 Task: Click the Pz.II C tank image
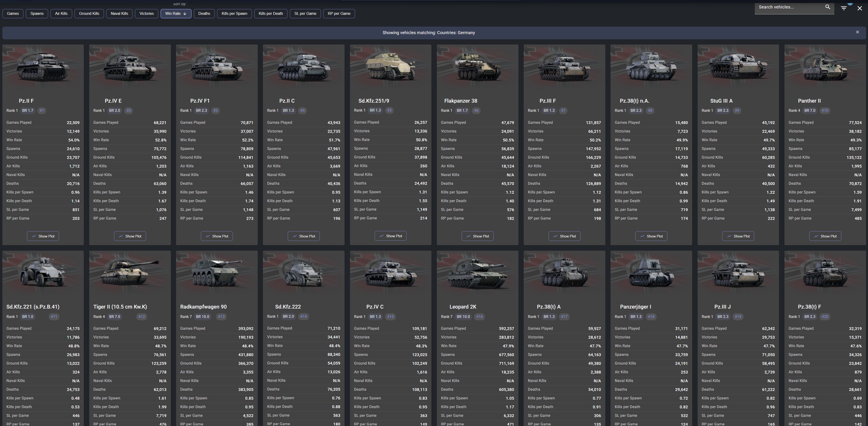304,67
